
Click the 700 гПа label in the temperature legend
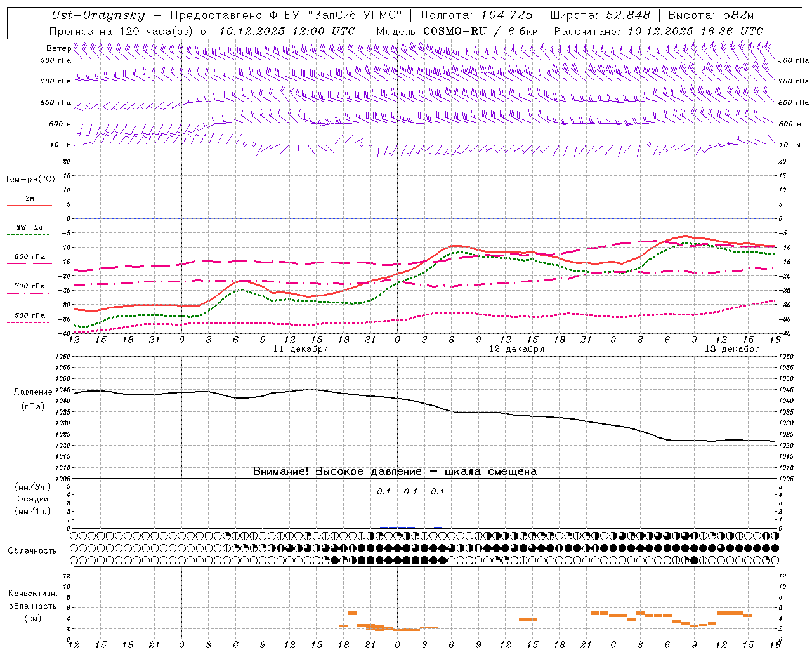coord(30,286)
